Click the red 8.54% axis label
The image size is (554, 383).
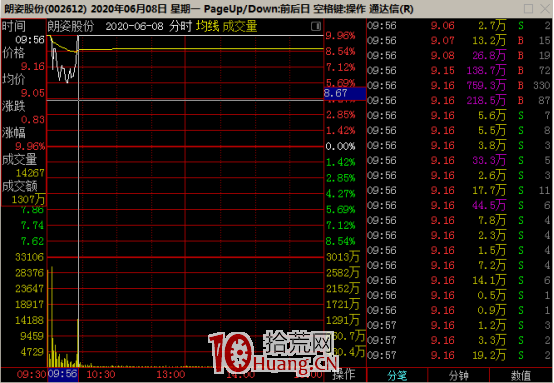pyautogui.click(x=340, y=52)
